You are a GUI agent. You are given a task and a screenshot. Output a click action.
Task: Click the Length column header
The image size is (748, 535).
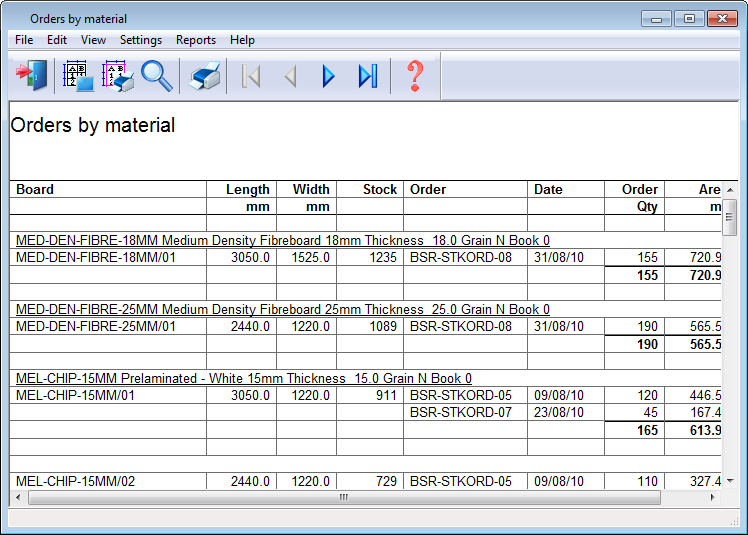[248, 189]
